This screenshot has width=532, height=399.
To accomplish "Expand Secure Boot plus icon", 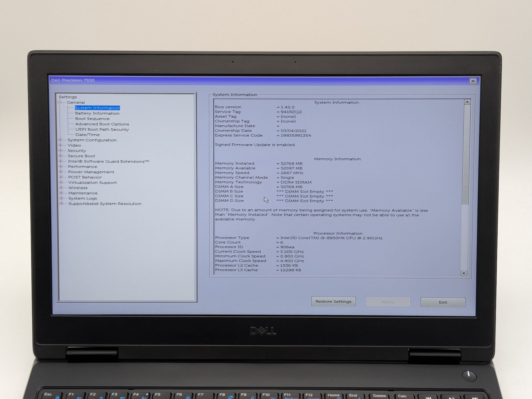I will pos(61,156).
